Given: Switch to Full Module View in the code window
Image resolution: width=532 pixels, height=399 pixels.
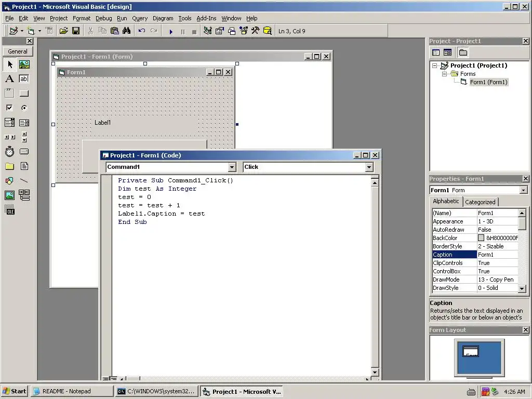Looking at the screenshot, I should 114,378.
